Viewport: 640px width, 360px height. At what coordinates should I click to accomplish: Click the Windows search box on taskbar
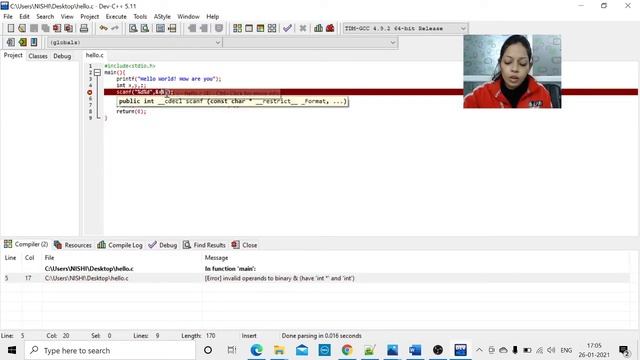110,350
